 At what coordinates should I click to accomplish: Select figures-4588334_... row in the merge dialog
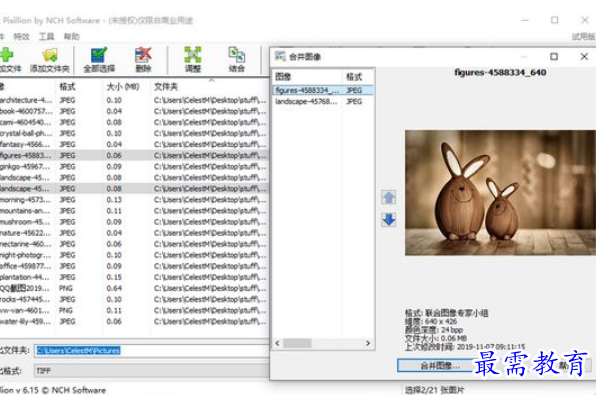click(323, 90)
